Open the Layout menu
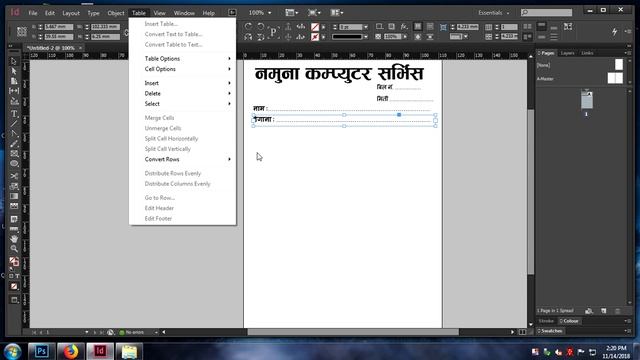This screenshot has height=360, width=640. click(71, 13)
